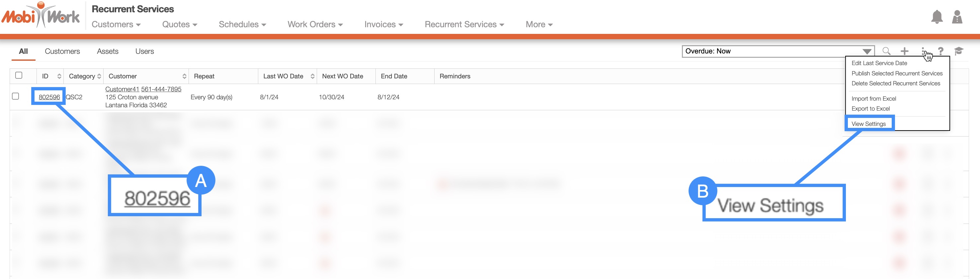Sort by ID column arrows

(59, 76)
